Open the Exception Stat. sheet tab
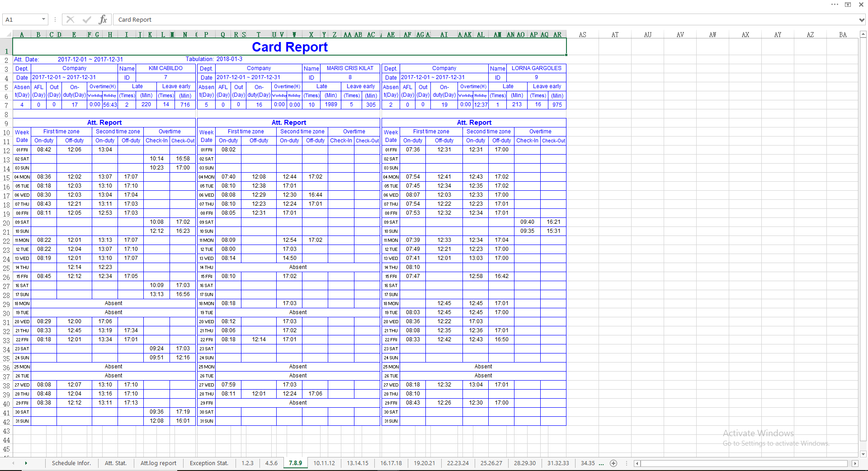Image resolution: width=868 pixels, height=471 pixels. coord(209,463)
